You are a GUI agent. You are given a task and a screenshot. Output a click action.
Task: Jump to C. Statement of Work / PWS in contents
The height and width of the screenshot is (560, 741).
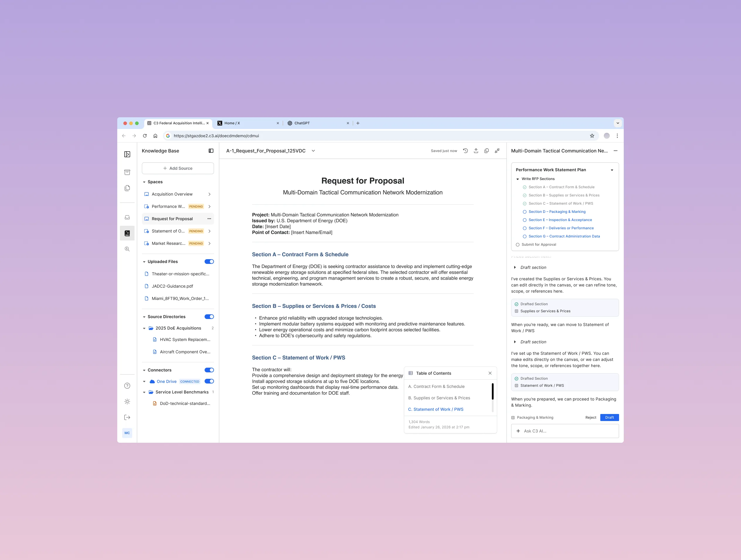point(436,409)
